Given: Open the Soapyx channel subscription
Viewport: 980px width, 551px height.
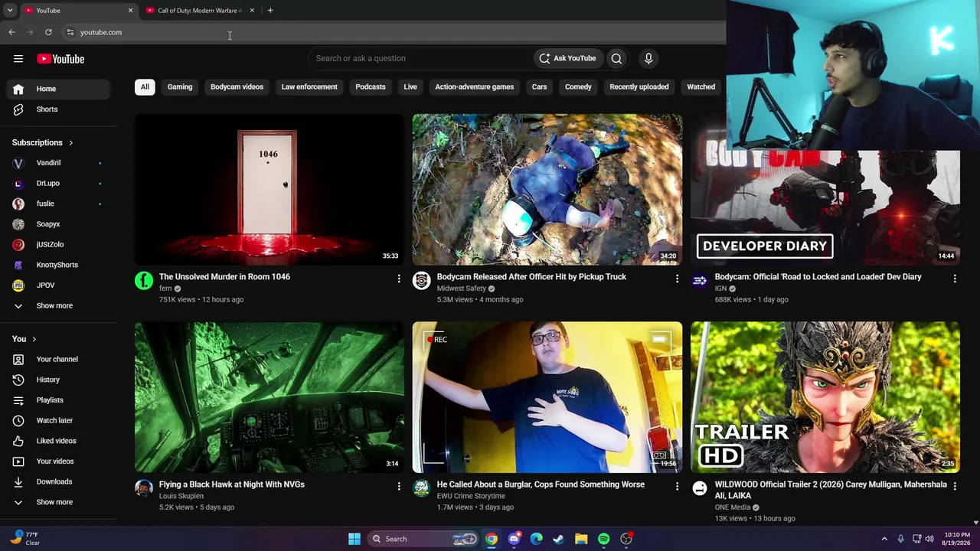Looking at the screenshot, I should tap(59, 224).
